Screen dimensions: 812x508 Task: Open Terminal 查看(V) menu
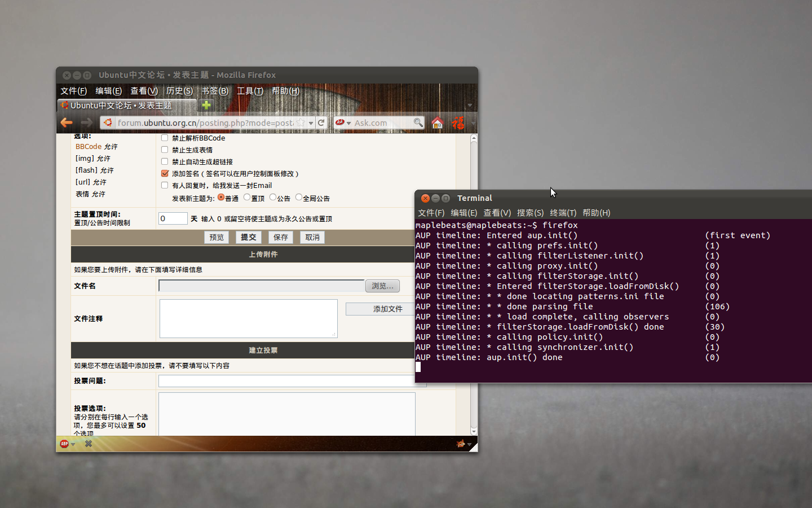click(497, 213)
